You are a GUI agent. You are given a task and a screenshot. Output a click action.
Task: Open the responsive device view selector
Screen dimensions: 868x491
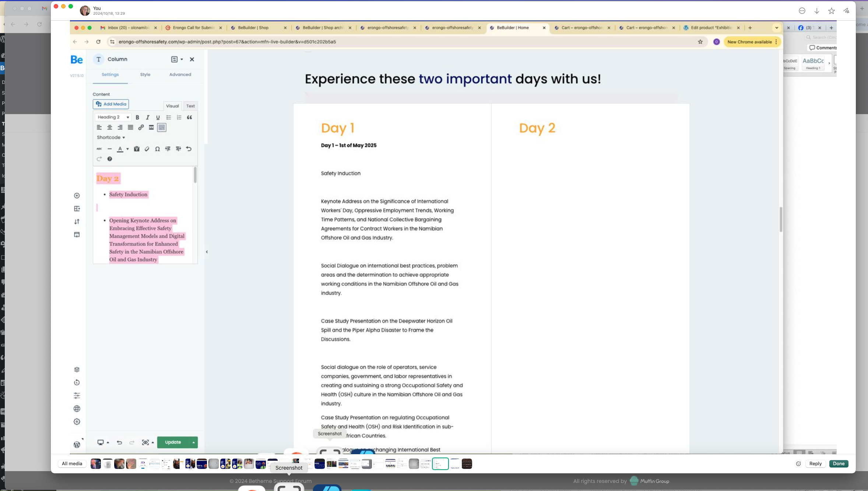click(103, 442)
